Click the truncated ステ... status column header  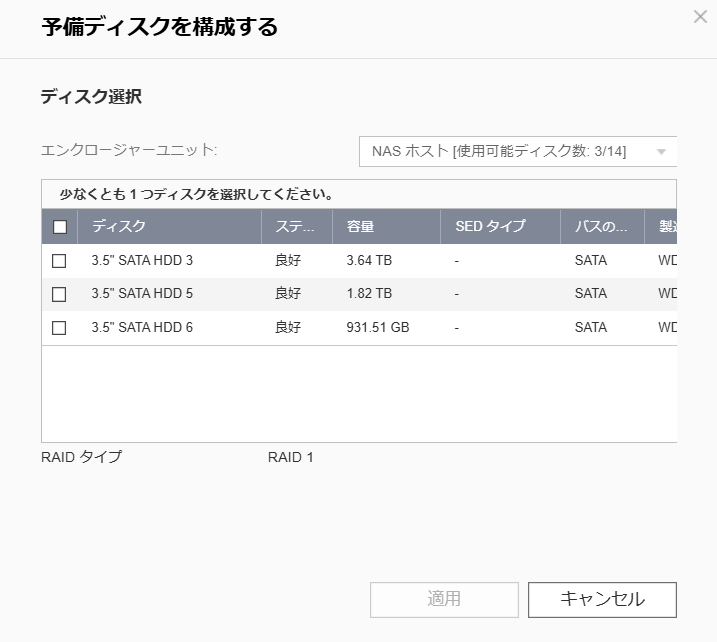click(295, 227)
